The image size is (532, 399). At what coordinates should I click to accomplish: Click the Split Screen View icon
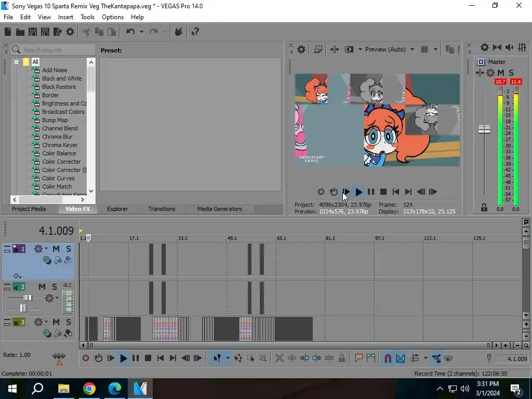pyautogui.click(x=349, y=49)
